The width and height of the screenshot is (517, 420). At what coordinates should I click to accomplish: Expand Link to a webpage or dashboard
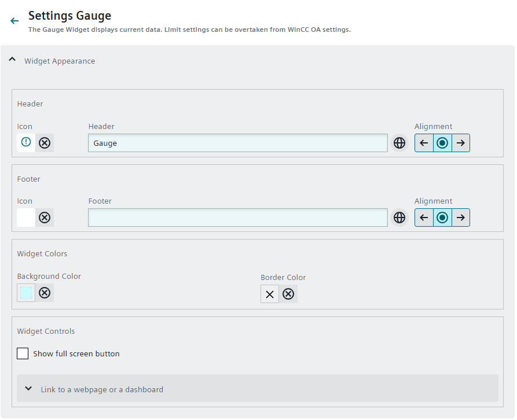29,389
